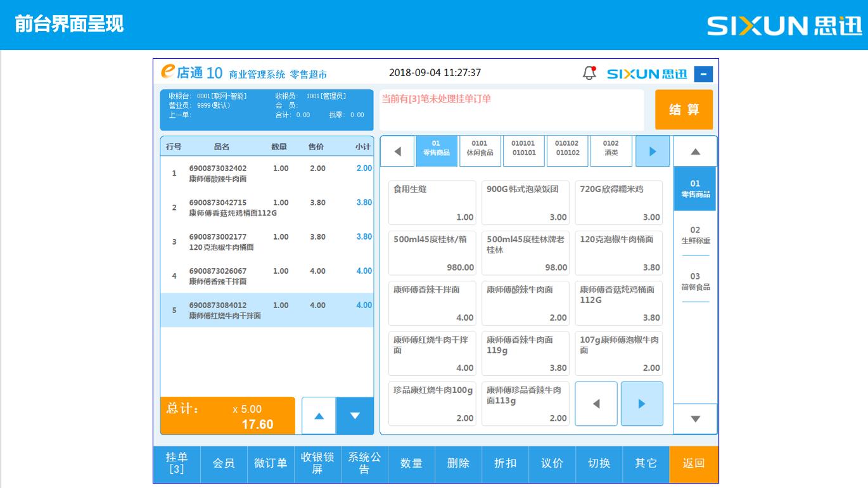The height and width of the screenshot is (488, 868).
Task: Choose 02 生鲜称重 in side categories
Action: [x=695, y=235]
